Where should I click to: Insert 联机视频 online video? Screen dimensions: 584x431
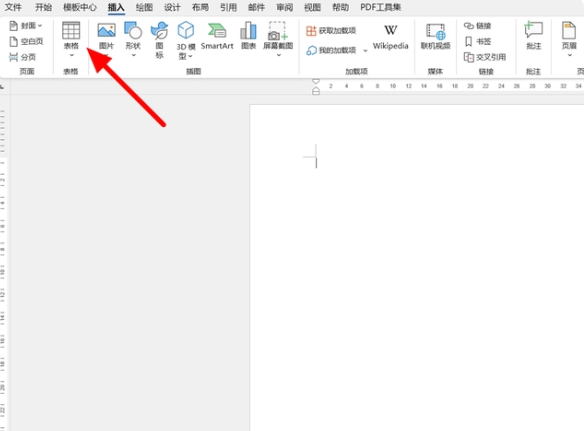coord(435,37)
